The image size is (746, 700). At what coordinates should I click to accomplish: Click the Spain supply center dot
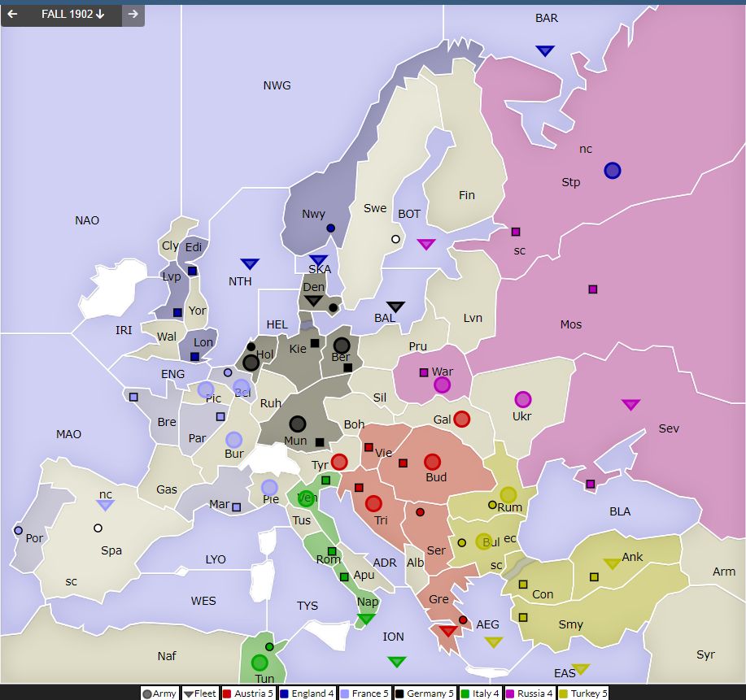(x=98, y=528)
